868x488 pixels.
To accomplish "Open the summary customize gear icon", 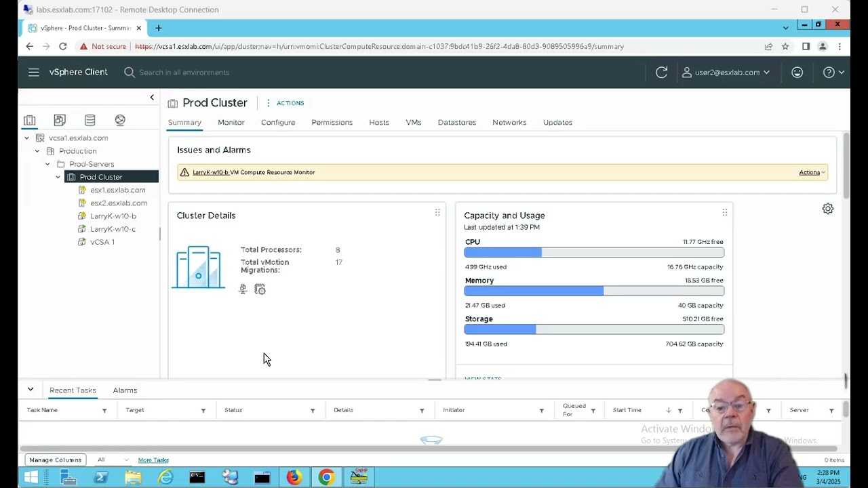I will pos(828,209).
